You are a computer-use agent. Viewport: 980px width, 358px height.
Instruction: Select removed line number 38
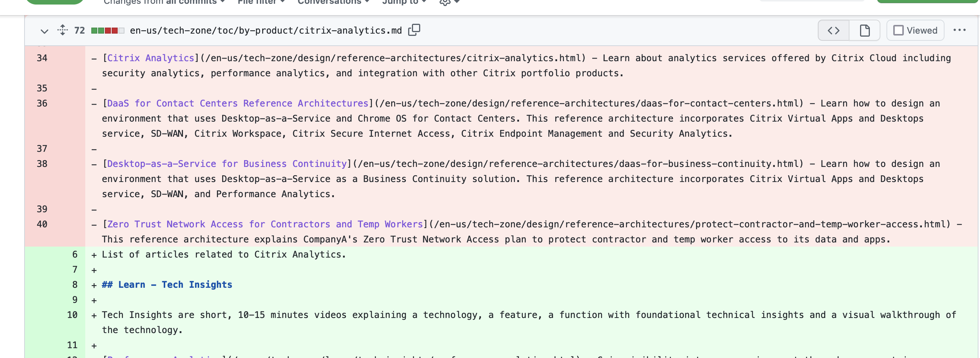[x=42, y=164]
